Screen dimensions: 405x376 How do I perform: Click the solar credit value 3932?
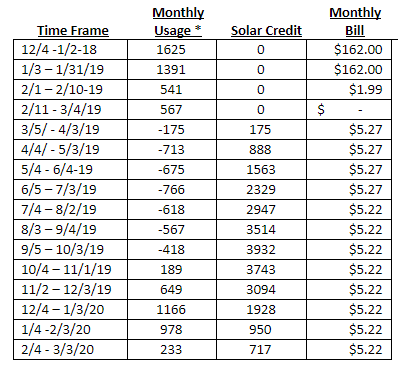pos(261,250)
